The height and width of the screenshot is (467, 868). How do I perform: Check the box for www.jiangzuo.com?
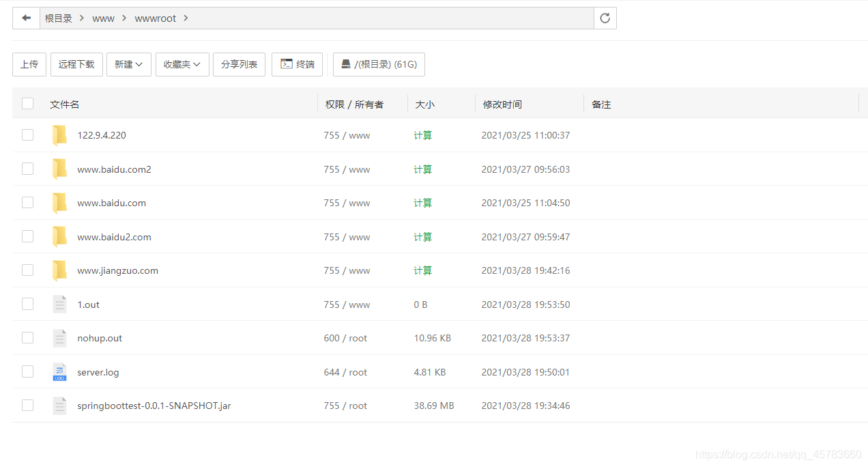pos(27,270)
